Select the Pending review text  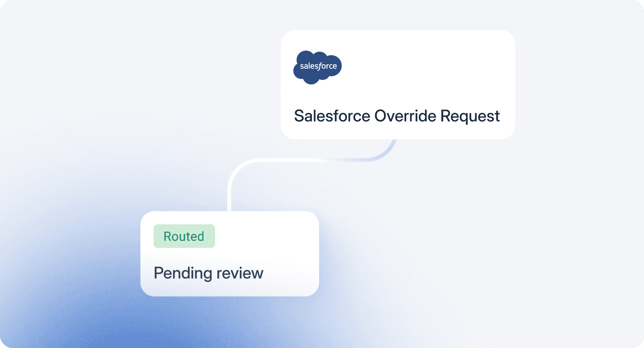click(208, 273)
